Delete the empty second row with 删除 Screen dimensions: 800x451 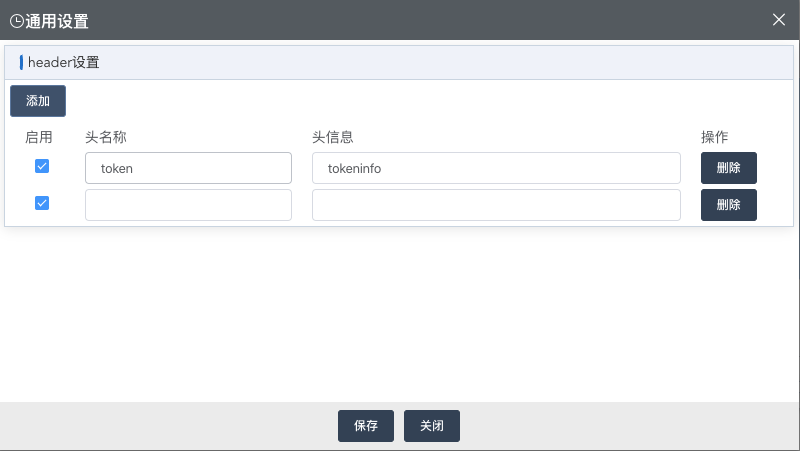(x=729, y=205)
